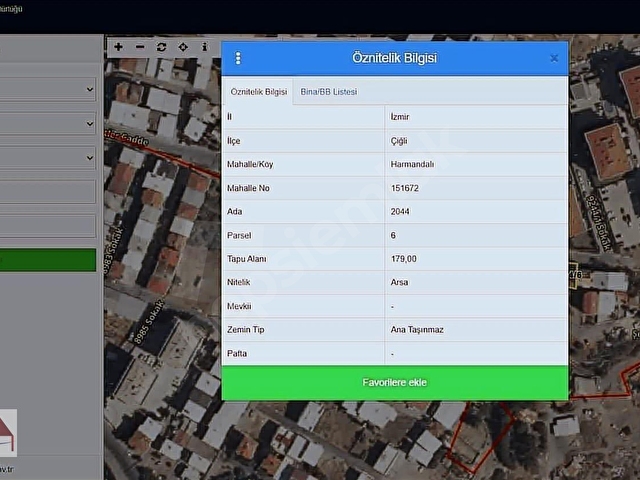
Task: Select Tapu Alanı value 179,00
Action: [476, 259]
